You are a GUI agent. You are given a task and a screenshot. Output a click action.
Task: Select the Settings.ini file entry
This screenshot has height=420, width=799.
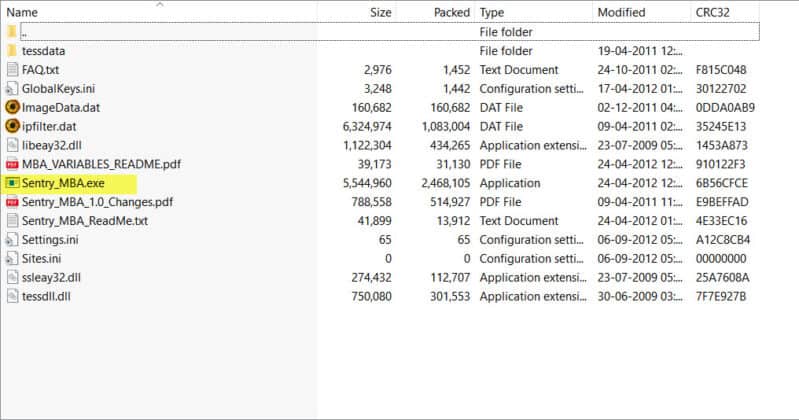tap(50, 239)
